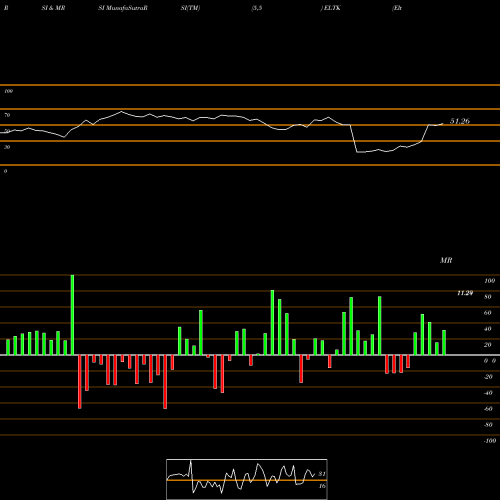Click the 60 label on the MR axis

tap(488, 313)
